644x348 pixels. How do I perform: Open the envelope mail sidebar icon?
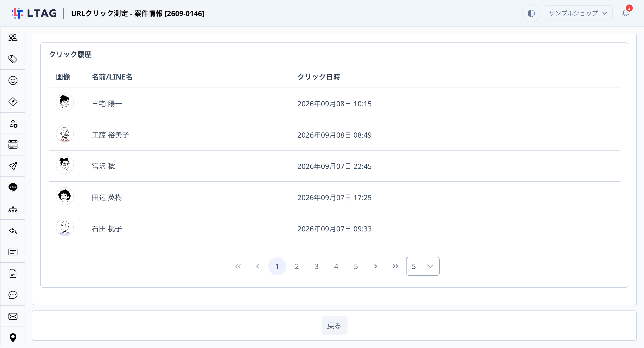13,316
